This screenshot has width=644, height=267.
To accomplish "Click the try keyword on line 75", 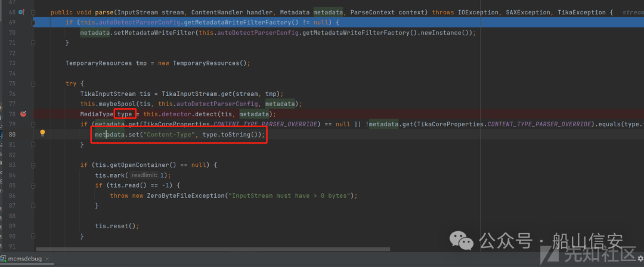I will 71,83.
